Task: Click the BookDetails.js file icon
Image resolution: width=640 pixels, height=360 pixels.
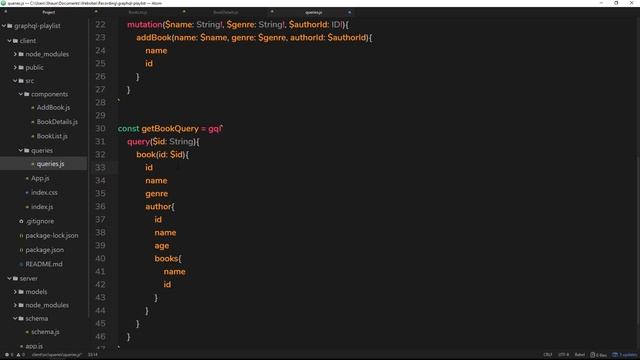Action: click(x=33, y=122)
